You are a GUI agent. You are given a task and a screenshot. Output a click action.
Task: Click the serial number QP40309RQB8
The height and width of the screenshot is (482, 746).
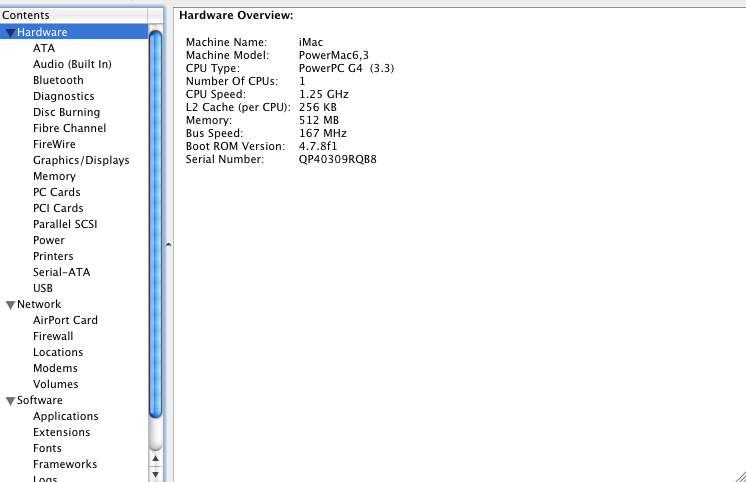337,159
